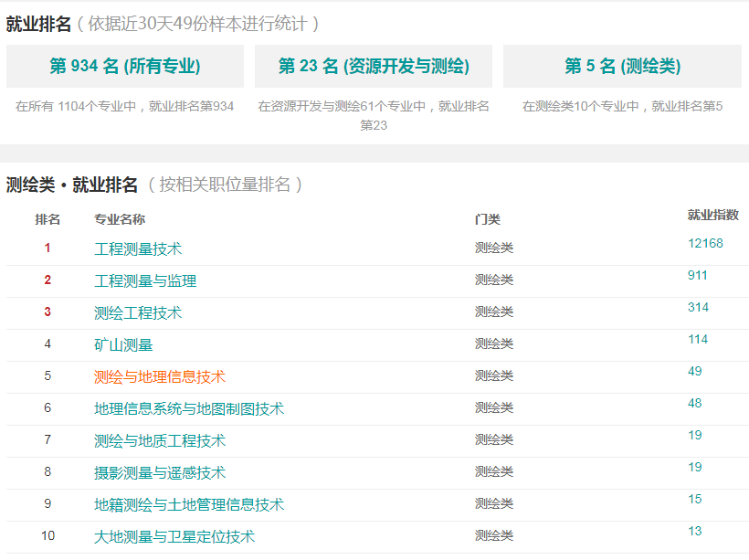This screenshot has width=749, height=560.
Task: Click text 在测绘类10个专业中，就业排名第5
Action: click(622, 106)
